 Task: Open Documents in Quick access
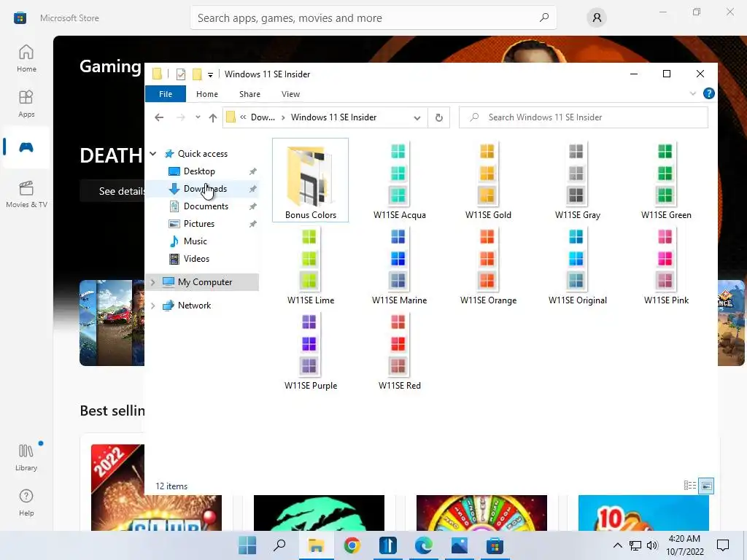(x=206, y=206)
